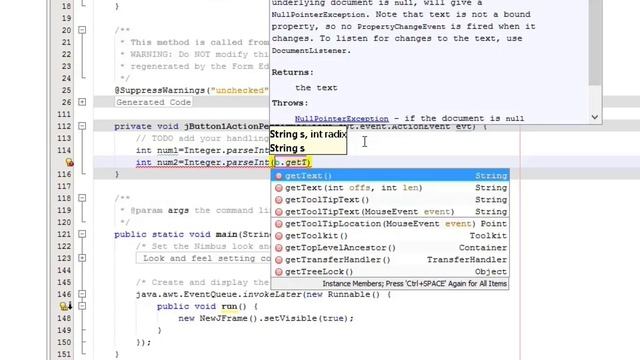
Task: Click method icon beside getToolkit()
Action: tap(279, 236)
